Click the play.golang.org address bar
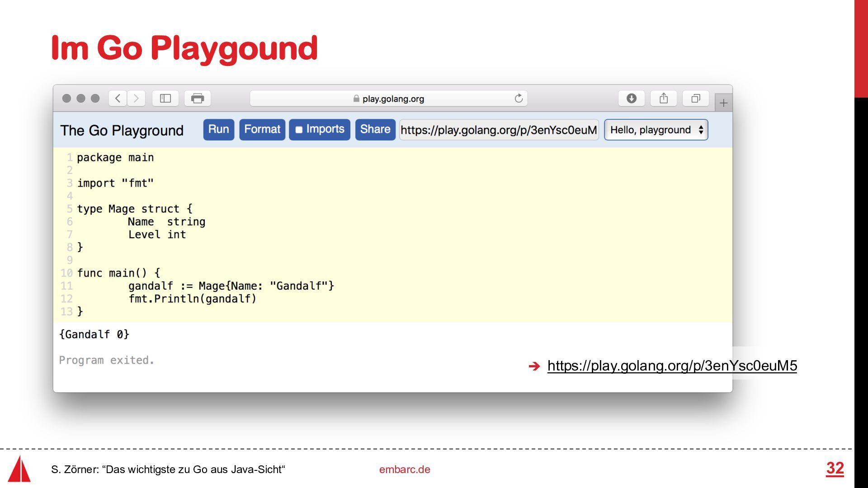 (389, 98)
